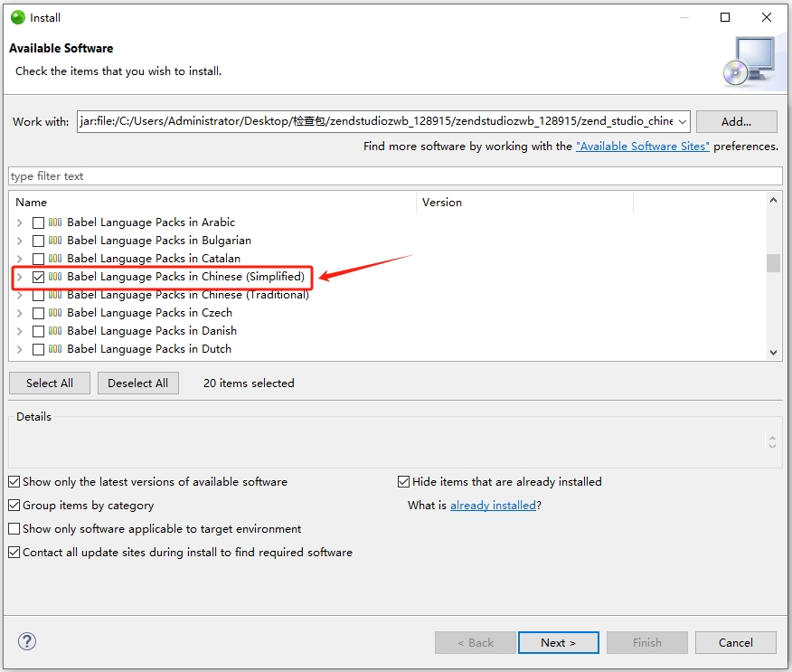The width and height of the screenshot is (792, 672).
Task: Sort by the Name column header
Action: [x=212, y=203]
